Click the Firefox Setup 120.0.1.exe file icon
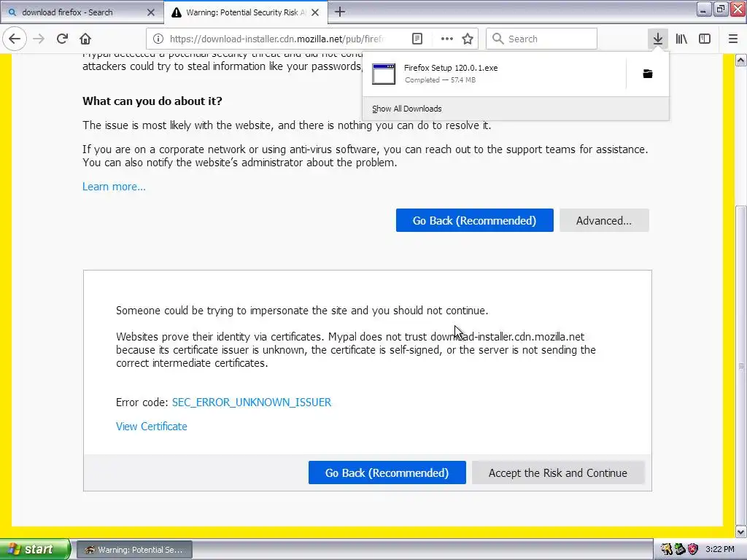The width and height of the screenshot is (747, 560). 384,74
